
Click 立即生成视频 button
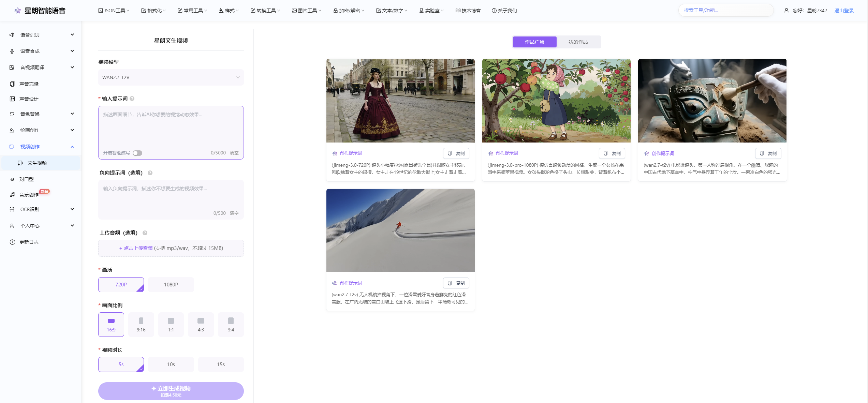[x=171, y=391]
